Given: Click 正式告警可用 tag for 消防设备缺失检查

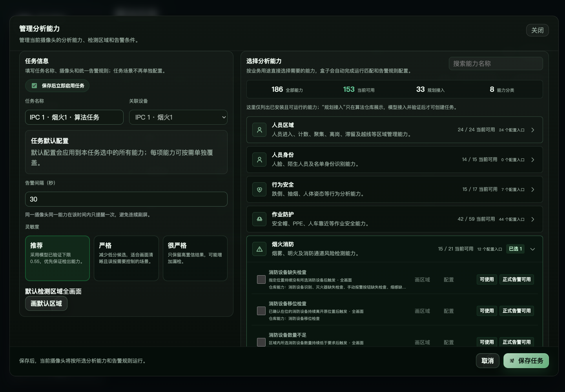Looking at the screenshot, I should (x=517, y=279).
